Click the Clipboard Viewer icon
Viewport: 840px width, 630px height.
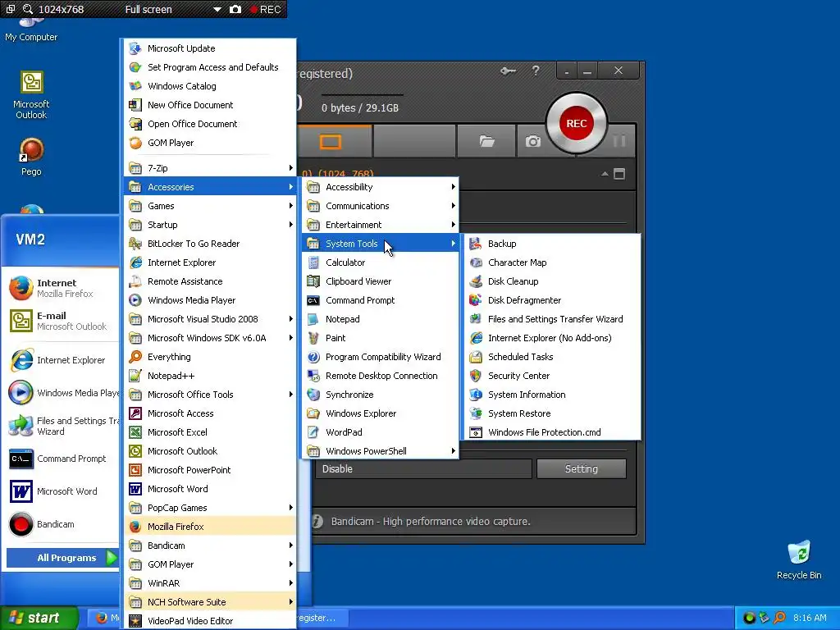(313, 281)
